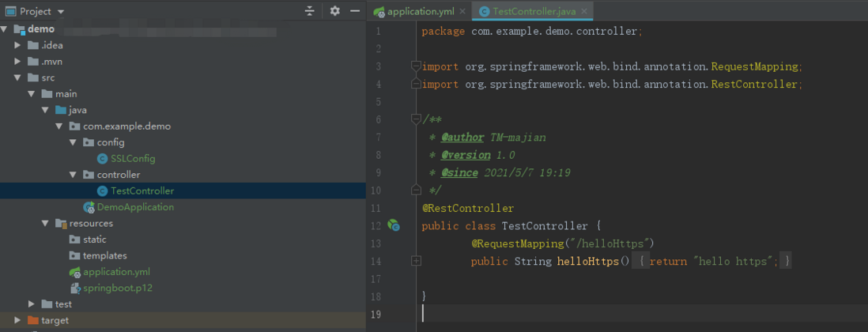Click line number 12 in the gutter

click(x=376, y=226)
